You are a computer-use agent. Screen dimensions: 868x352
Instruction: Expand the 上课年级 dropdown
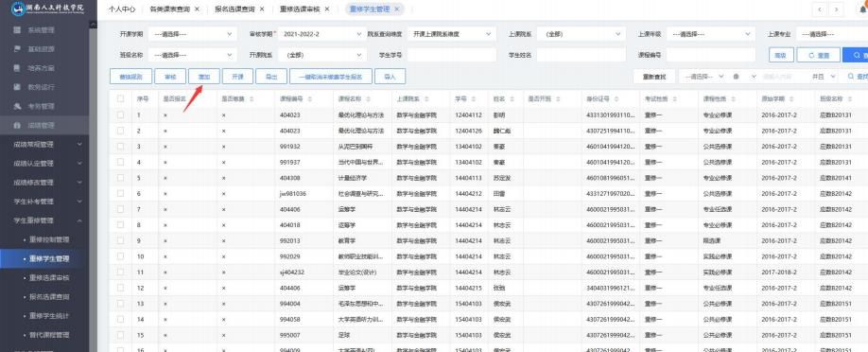711,34
